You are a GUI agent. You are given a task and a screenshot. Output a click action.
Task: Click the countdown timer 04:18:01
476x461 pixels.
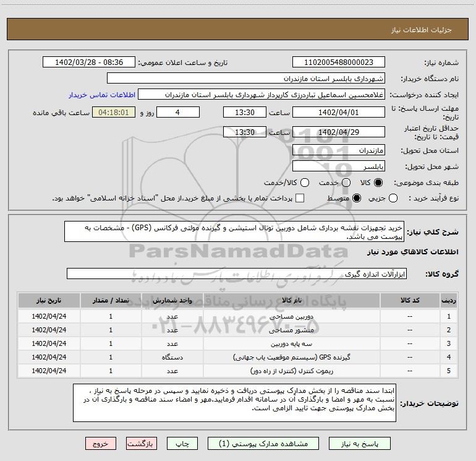(x=114, y=112)
